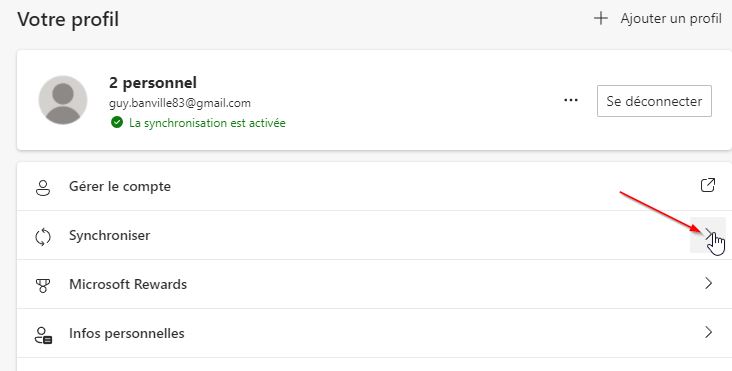Viewport: 732px width, 371px height.
Task: Click the Microsoft Rewards medal icon
Action: click(43, 285)
